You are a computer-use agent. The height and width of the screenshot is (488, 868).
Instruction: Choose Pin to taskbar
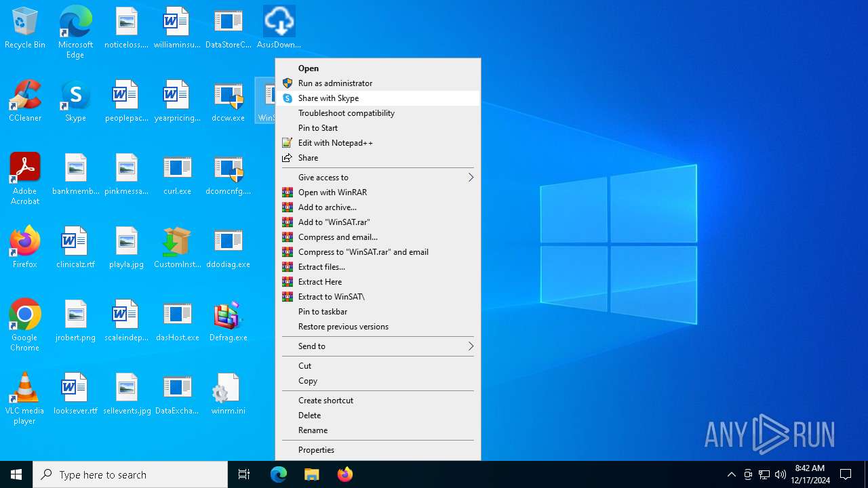[378, 312]
